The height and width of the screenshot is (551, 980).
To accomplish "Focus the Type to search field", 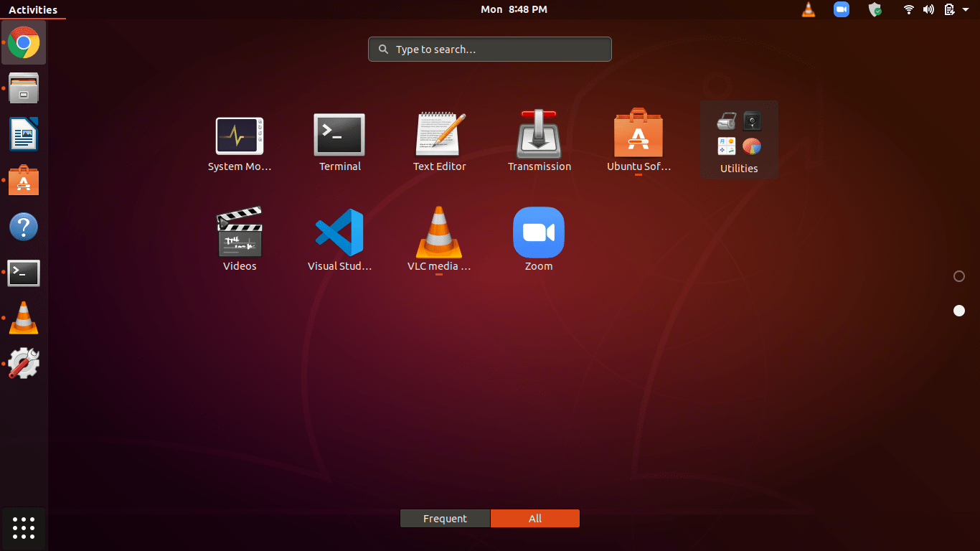I will [x=490, y=50].
